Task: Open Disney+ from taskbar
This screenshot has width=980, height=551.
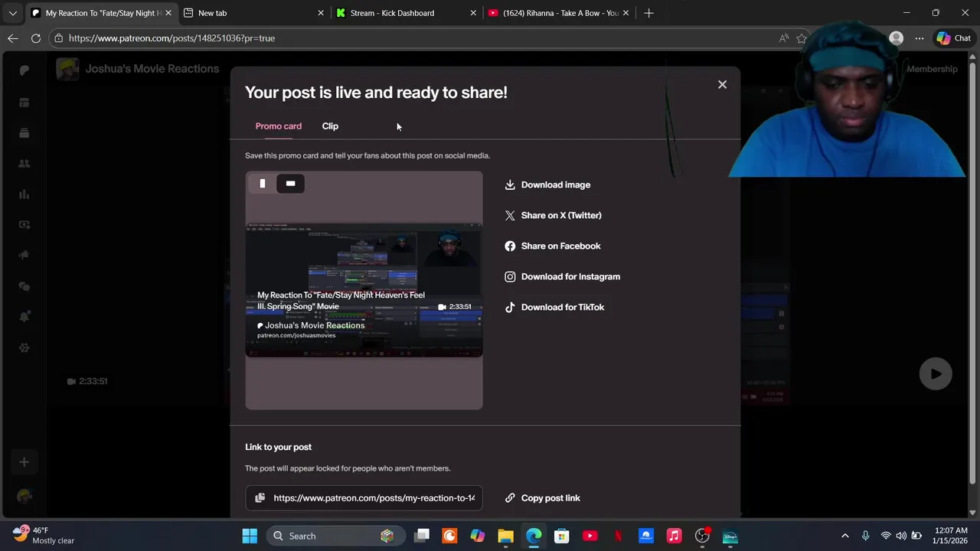Action: [x=730, y=536]
